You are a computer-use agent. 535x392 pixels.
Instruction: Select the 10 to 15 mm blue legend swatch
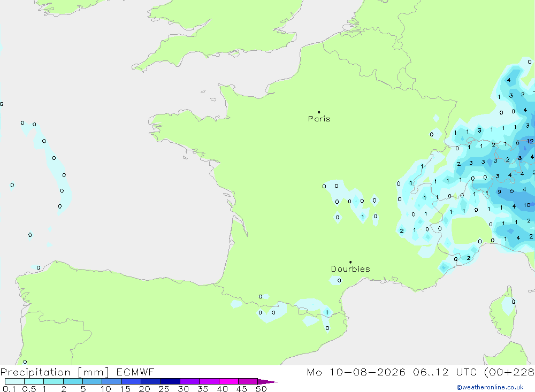point(112,381)
